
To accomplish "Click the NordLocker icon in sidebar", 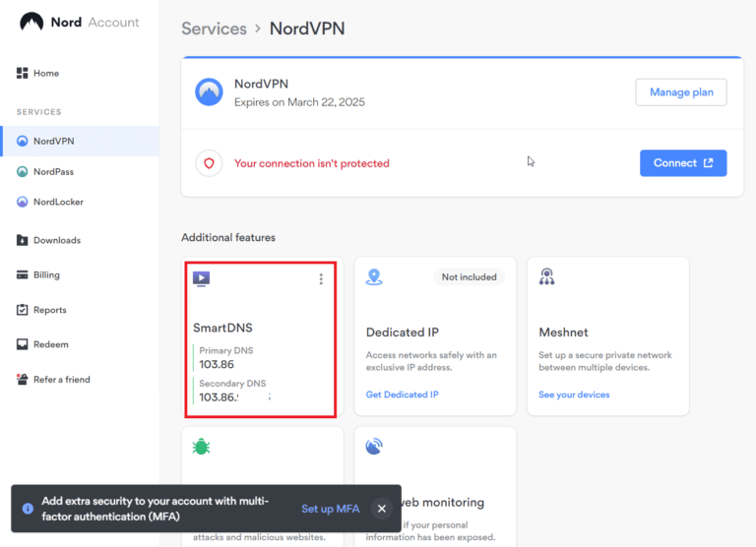I will coord(23,202).
